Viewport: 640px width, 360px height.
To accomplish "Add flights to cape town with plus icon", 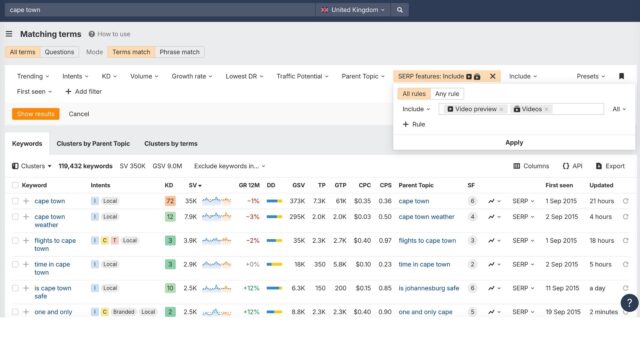I will click(x=26, y=240).
